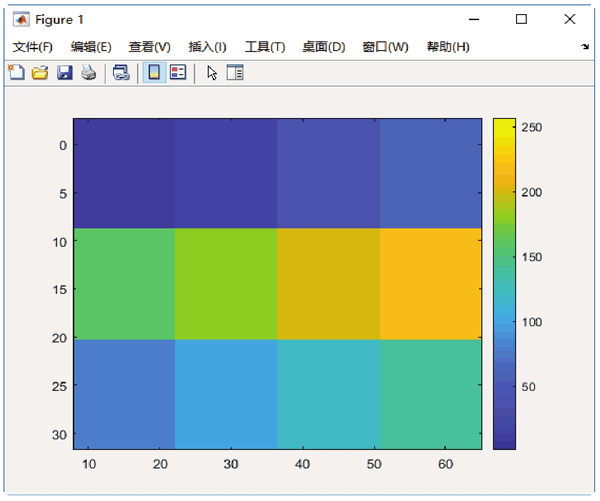
Task: Expand the 帮助(H) menu
Action: [448, 47]
